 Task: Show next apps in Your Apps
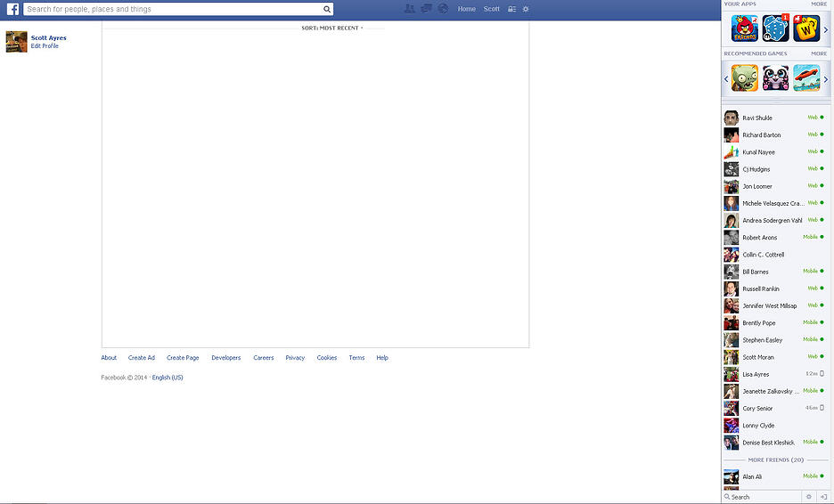825,29
